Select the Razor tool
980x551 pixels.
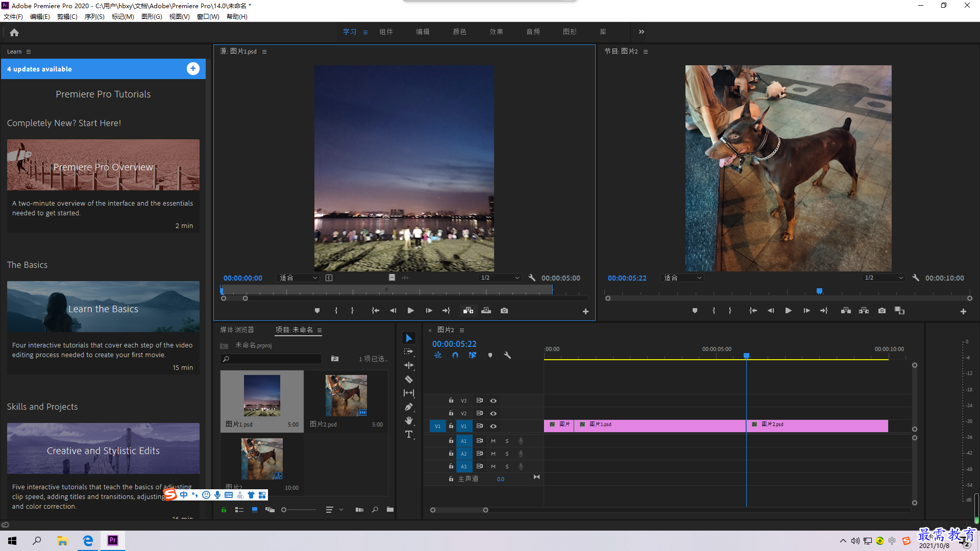click(409, 379)
